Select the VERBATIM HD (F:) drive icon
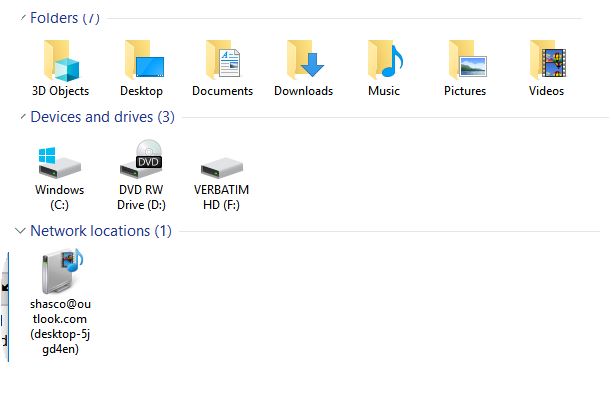 222,167
